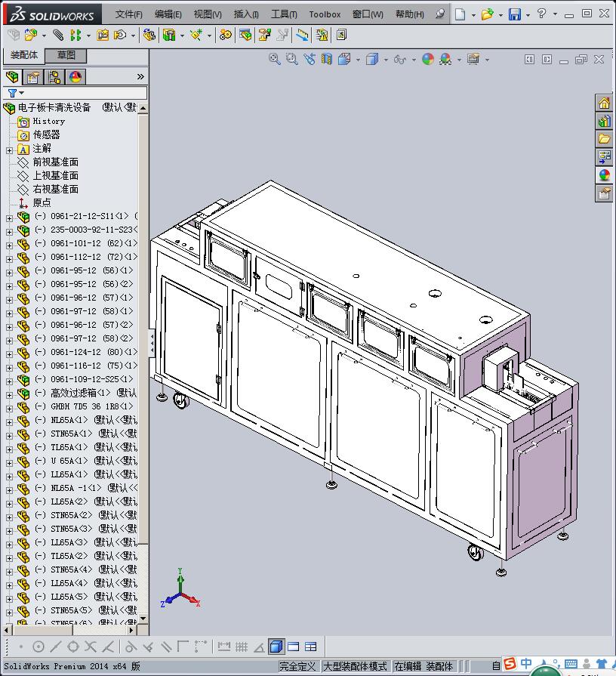Open the 文件(F) menu
Image resolution: width=616 pixels, height=676 pixels.
coord(128,14)
